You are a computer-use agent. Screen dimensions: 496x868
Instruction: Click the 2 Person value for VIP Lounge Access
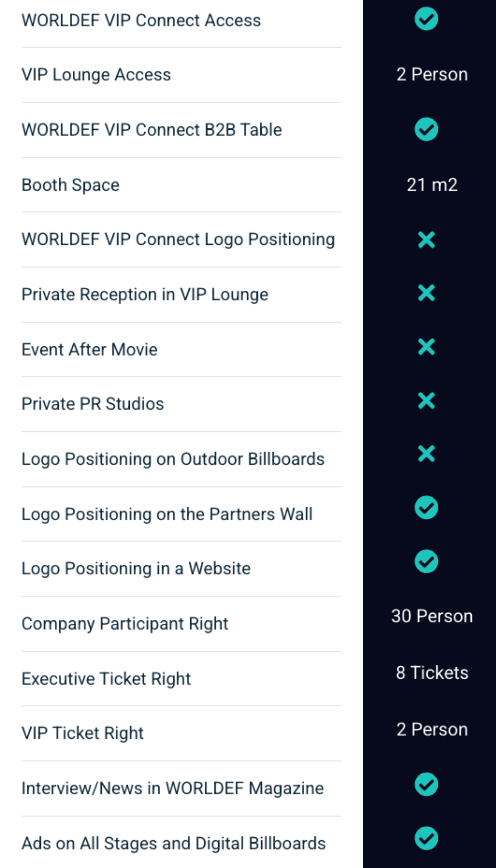[x=432, y=75]
